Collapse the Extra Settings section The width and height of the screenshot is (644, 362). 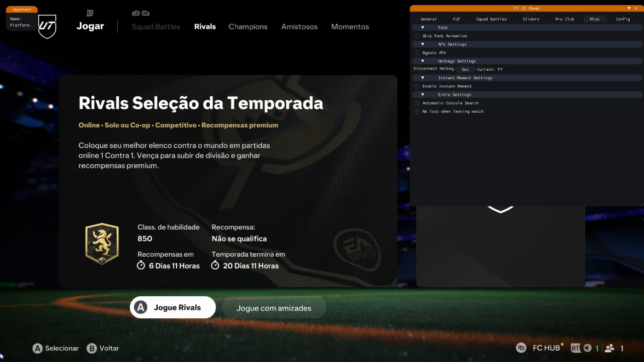(527, 94)
